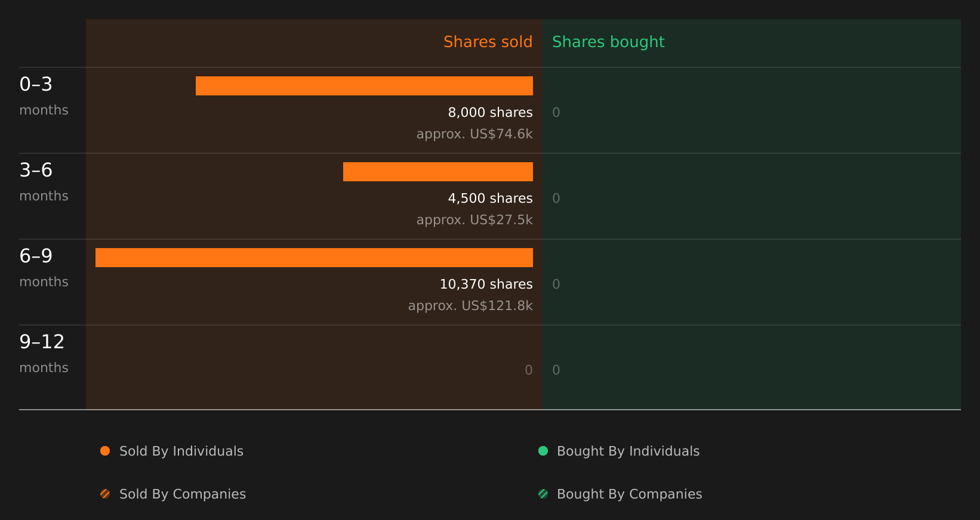
Task: Click the approx. US$74.6k amount
Action: click(x=474, y=134)
